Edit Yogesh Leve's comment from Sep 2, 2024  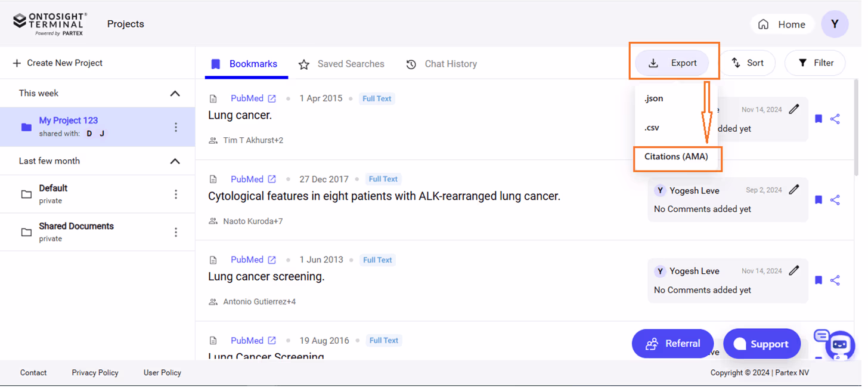794,189
